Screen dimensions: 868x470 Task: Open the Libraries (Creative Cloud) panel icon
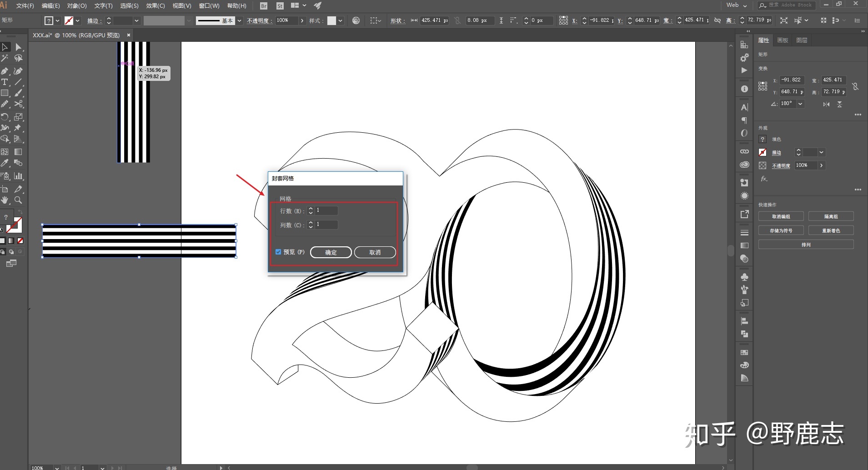744,165
